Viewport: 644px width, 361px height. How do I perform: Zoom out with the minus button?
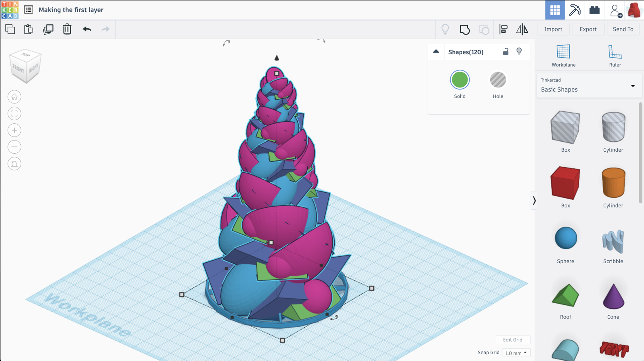pos(14,147)
